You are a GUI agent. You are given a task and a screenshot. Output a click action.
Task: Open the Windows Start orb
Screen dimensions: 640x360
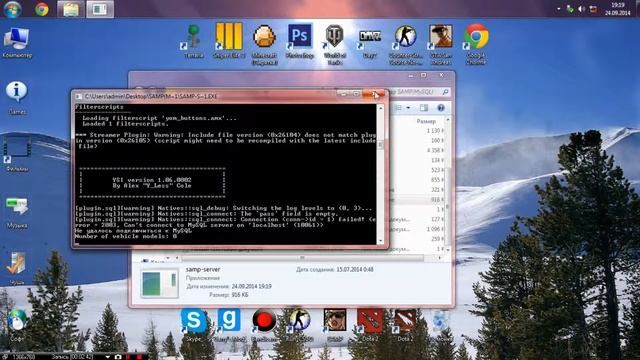pos(12,9)
